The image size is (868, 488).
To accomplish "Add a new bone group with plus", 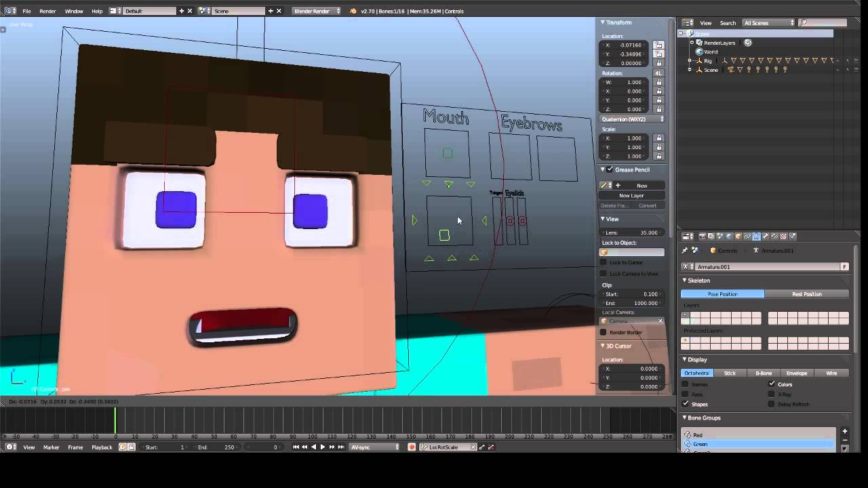I will [844, 431].
